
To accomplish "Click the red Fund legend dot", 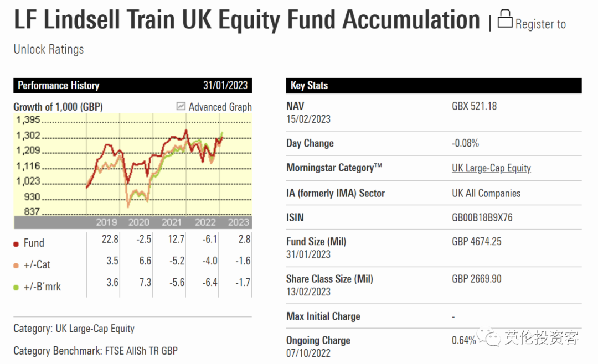I will pos(16,244).
